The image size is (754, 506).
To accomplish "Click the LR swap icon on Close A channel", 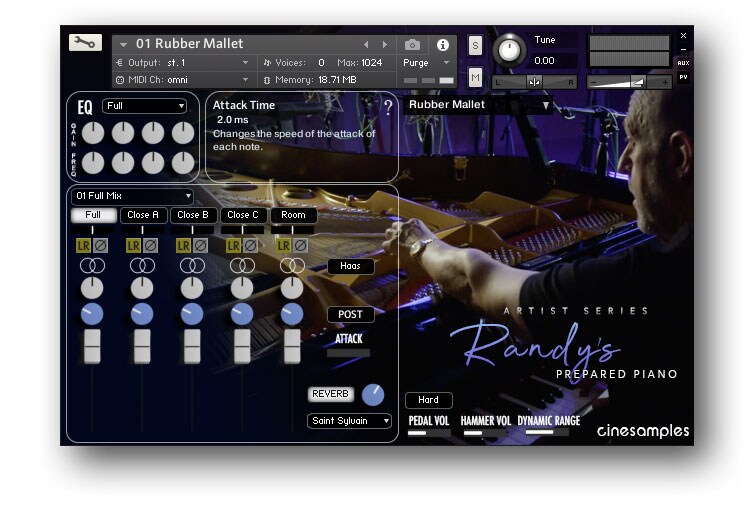I will (134, 246).
